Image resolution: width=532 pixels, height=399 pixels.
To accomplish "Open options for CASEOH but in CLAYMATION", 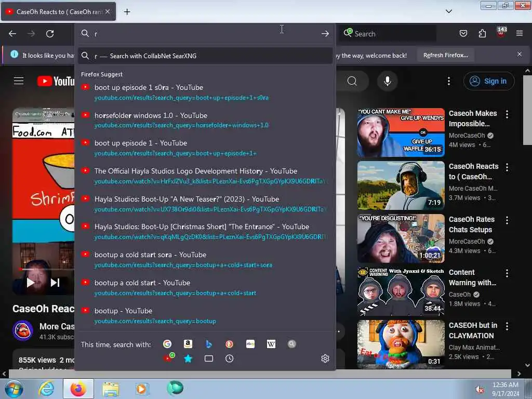I will coord(507,326).
